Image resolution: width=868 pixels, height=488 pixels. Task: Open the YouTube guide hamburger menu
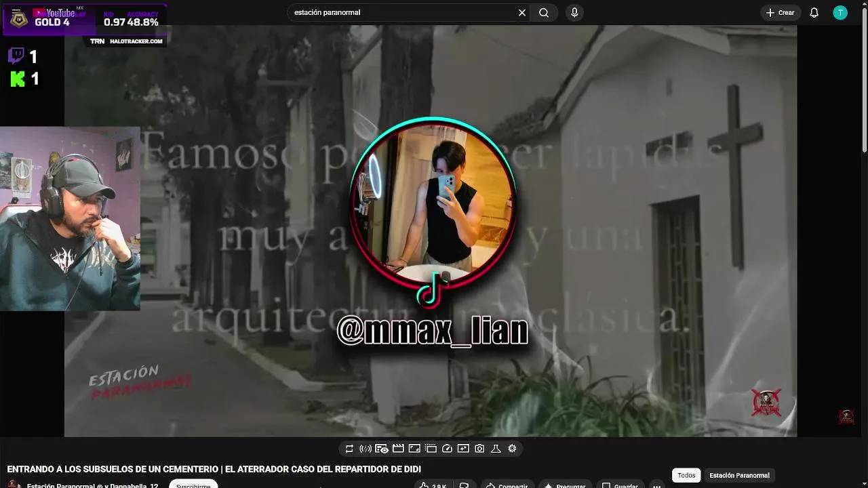click(x=16, y=12)
